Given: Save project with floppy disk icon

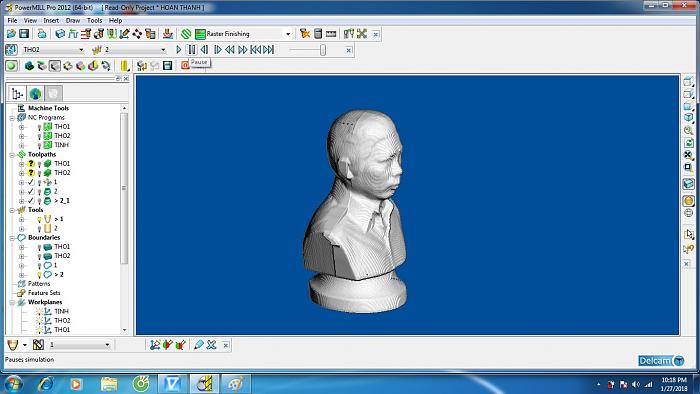Looking at the screenshot, I should point(24,33).
